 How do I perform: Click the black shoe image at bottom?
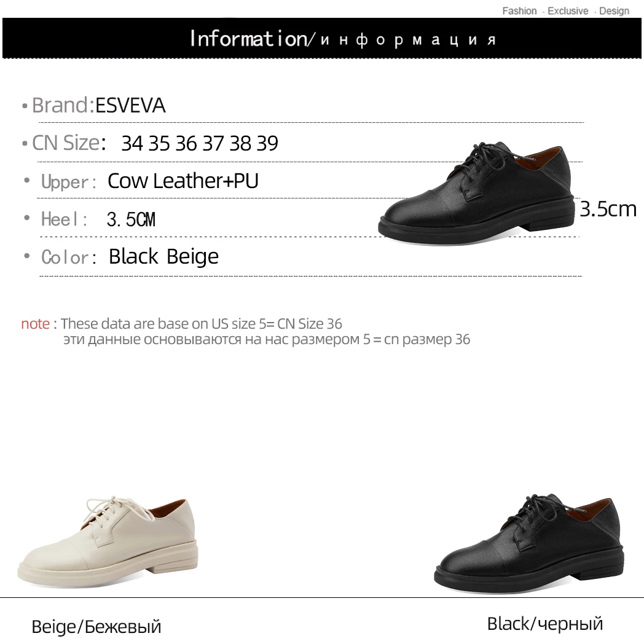coord(530,543)
